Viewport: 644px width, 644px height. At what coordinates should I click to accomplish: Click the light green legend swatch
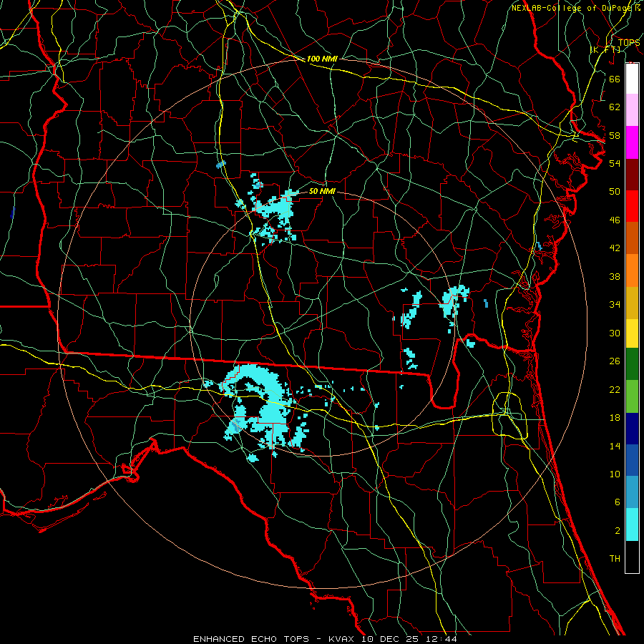coord(632,396)
